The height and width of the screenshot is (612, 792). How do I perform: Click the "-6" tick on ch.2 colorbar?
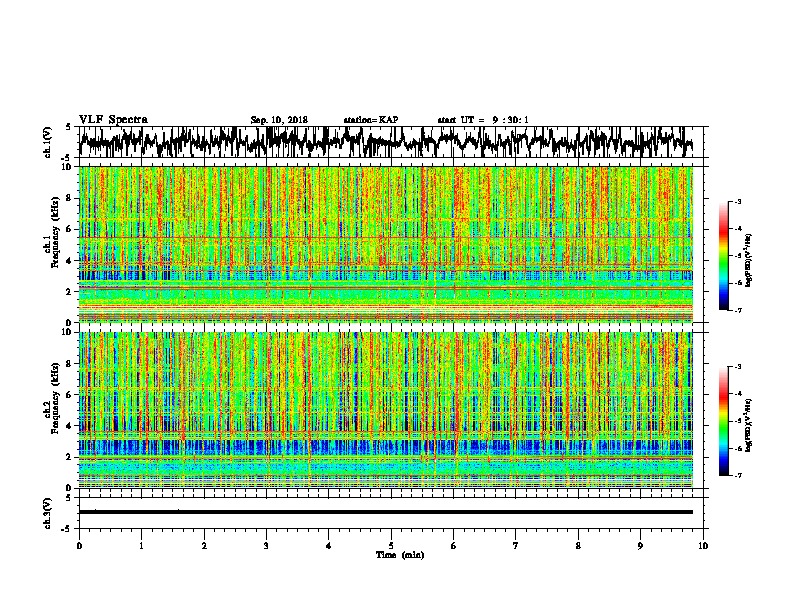pyautogui.click(x=737, y=448)
